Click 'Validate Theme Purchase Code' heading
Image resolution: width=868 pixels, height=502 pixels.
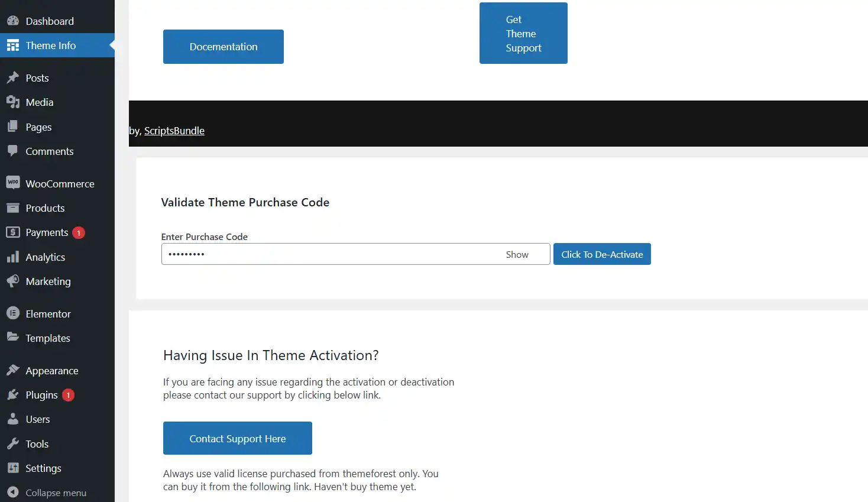click(x=245, y=202)
